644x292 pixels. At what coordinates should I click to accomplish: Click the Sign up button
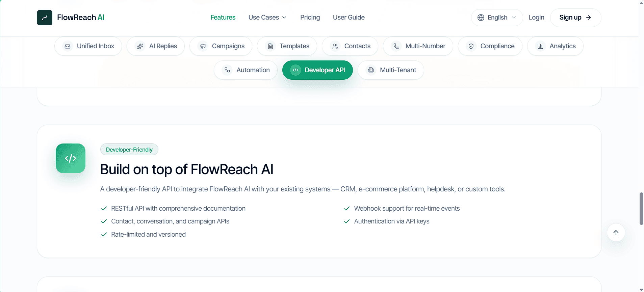[x=575, y=18]
